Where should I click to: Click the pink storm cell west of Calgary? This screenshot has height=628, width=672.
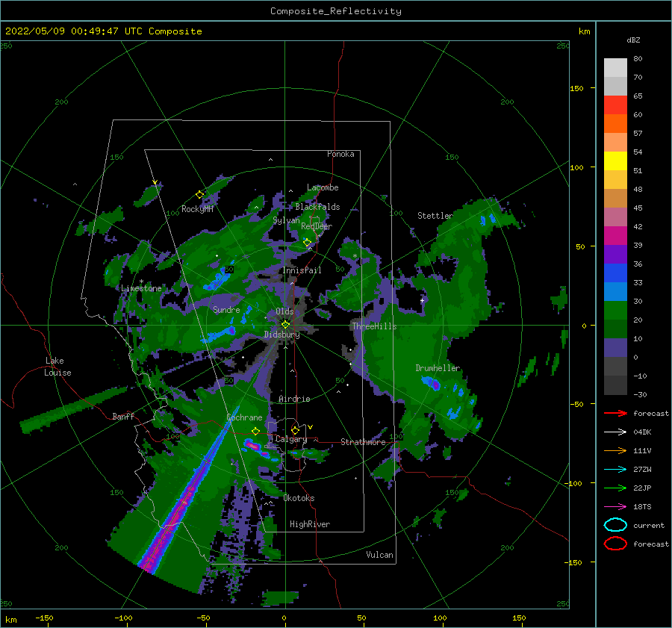(x=253, y=447)
